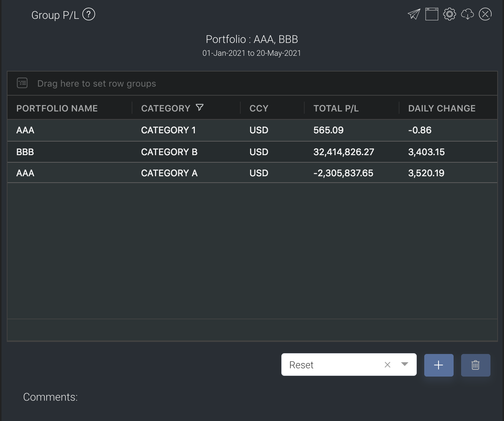Click the 'Drag here to set row groups' text
504x421 pixels.
click(97, 84)
